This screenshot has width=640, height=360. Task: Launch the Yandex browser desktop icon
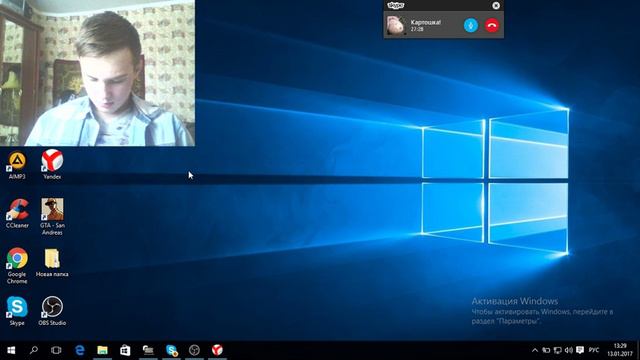point(52,164)
